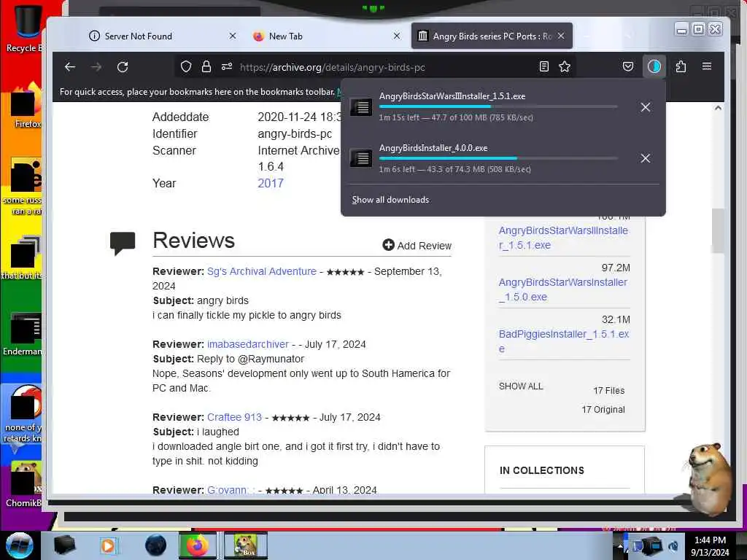Download BadPiggiesInstaller_1.5.1.exe file link
Image resolution: width=747 pixels, height=560 pixels.
[564, 341]
